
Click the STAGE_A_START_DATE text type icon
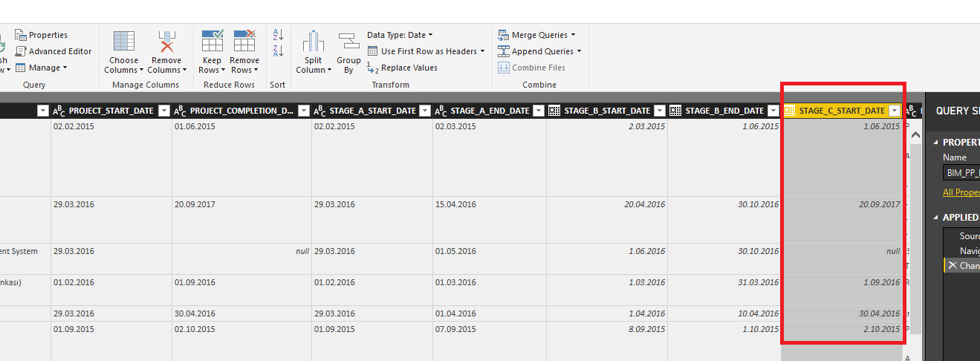point(320,111)
